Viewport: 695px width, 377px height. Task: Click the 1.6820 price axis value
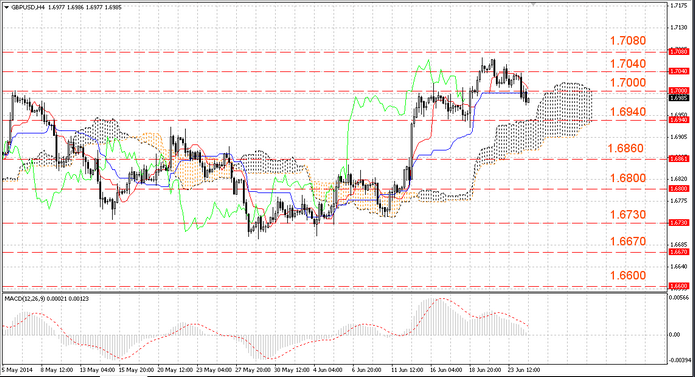tap(679, 179)
